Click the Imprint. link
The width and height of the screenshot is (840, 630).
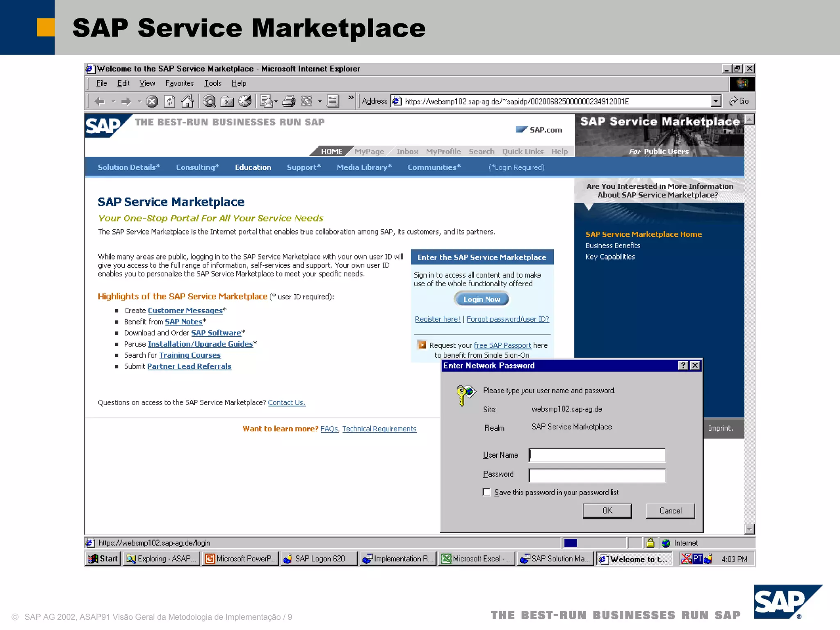click(720, 428)
